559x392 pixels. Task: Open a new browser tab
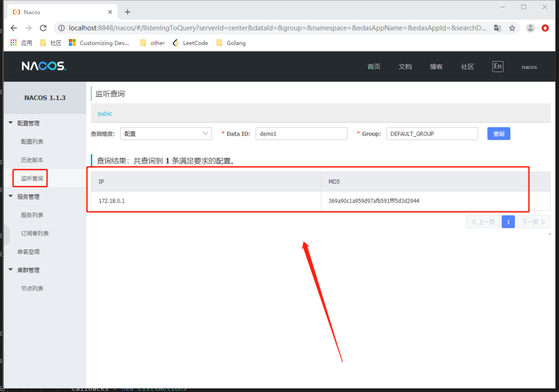click(127, 12)
